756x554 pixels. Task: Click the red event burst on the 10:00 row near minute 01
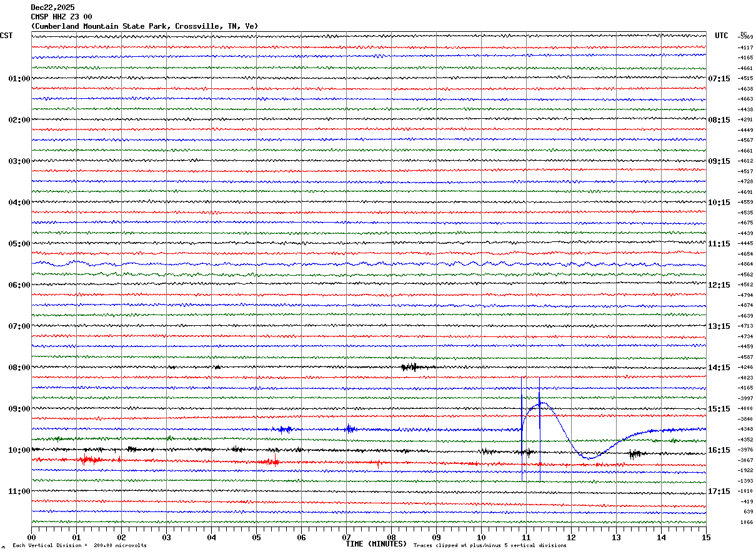tap(89, 460)
